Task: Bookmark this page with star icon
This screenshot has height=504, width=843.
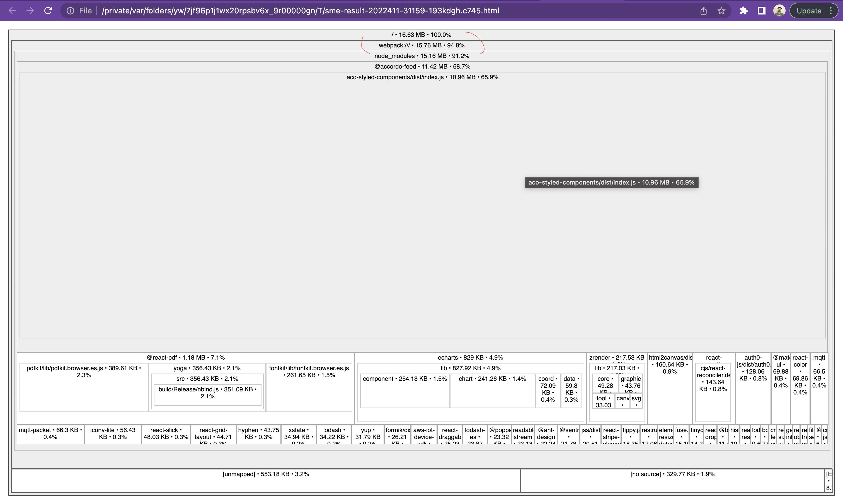Action: point(721,11)
